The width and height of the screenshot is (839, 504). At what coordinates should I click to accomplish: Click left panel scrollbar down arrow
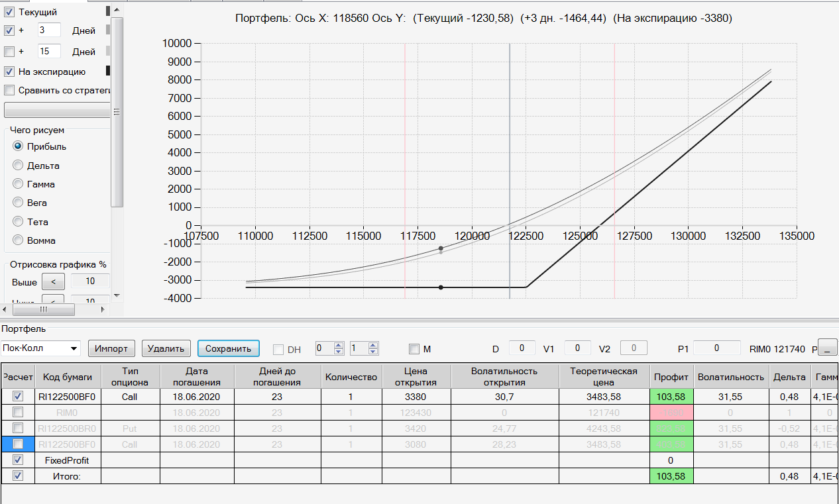tap(117, 295)
